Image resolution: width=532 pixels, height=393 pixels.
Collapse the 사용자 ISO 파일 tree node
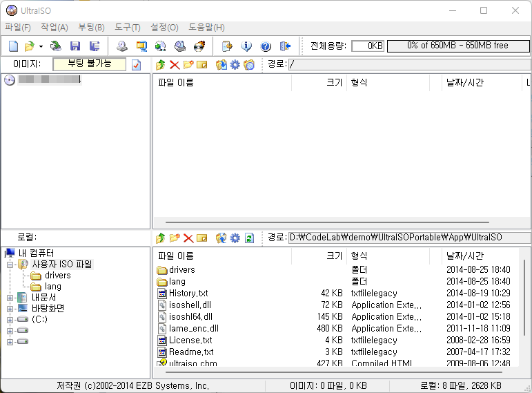point(10,265)
